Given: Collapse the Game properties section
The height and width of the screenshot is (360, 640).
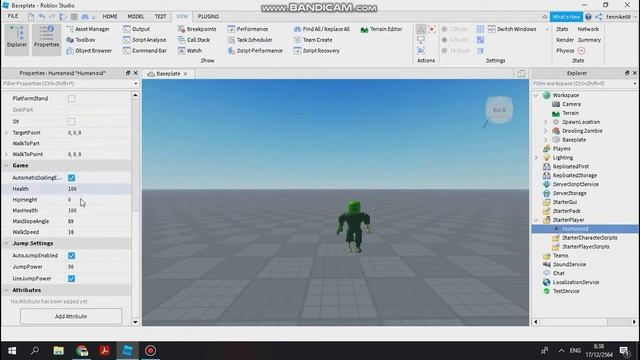Looking at the screenshot, I should point(6,165).
